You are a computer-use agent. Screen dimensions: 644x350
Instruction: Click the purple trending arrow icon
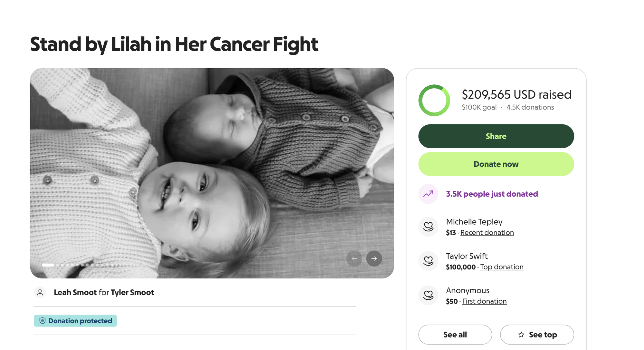[x=428, y=194]
